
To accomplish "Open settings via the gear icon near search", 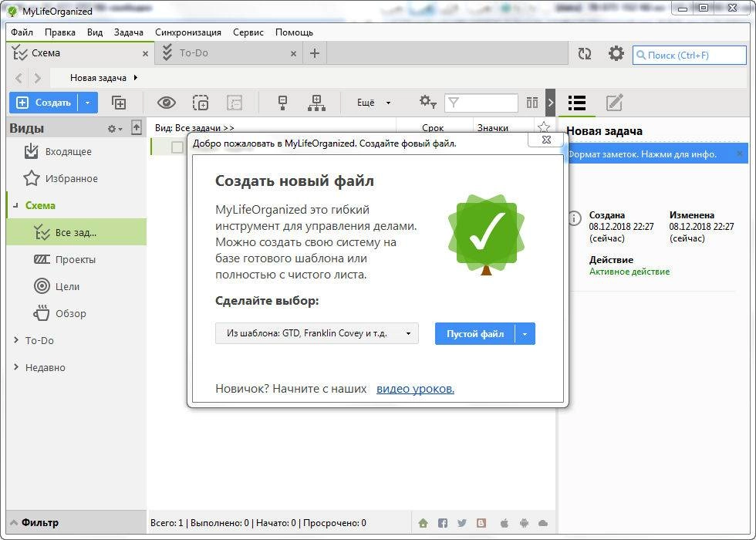I will tap(616, 53).
